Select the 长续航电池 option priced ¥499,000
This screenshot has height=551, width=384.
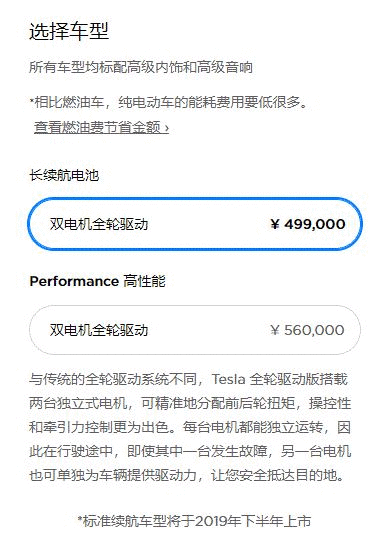(x=195, y=224)
